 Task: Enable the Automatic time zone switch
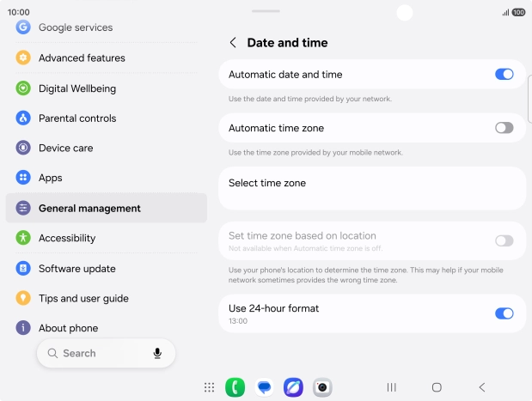504,128
